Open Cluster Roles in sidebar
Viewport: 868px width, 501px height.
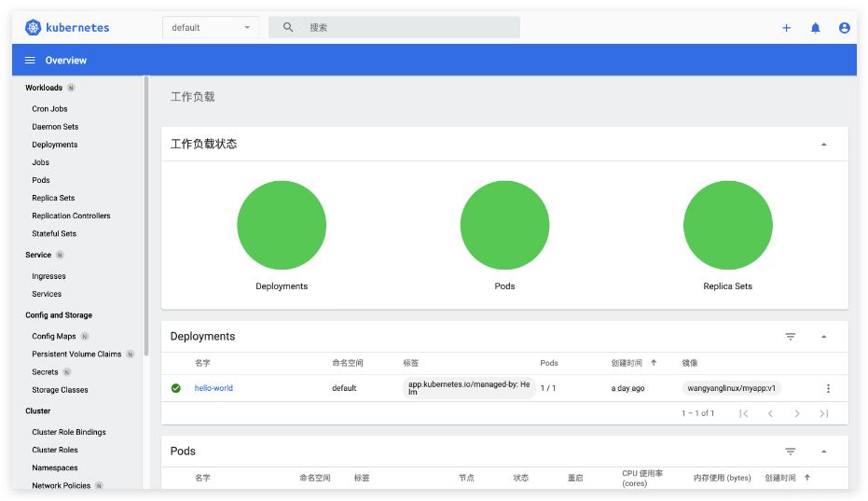click(x=55, y=450)
